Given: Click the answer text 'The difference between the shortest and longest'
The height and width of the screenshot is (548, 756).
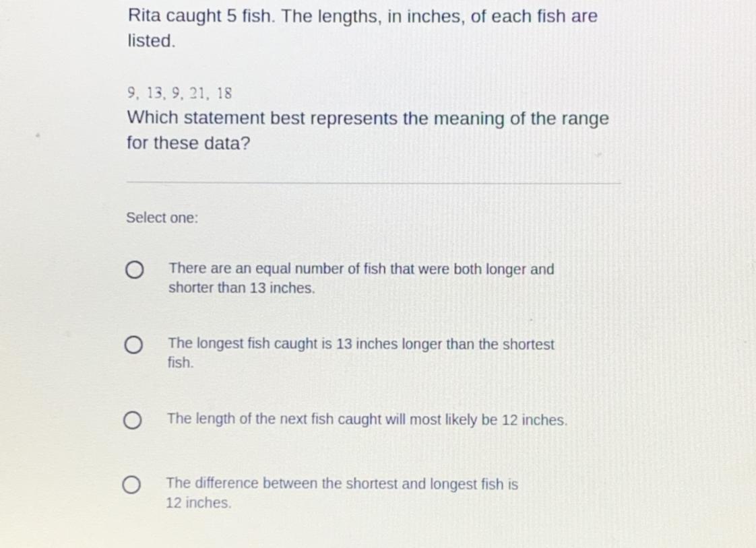Looking at the screenshot, I should click(342, 484).
